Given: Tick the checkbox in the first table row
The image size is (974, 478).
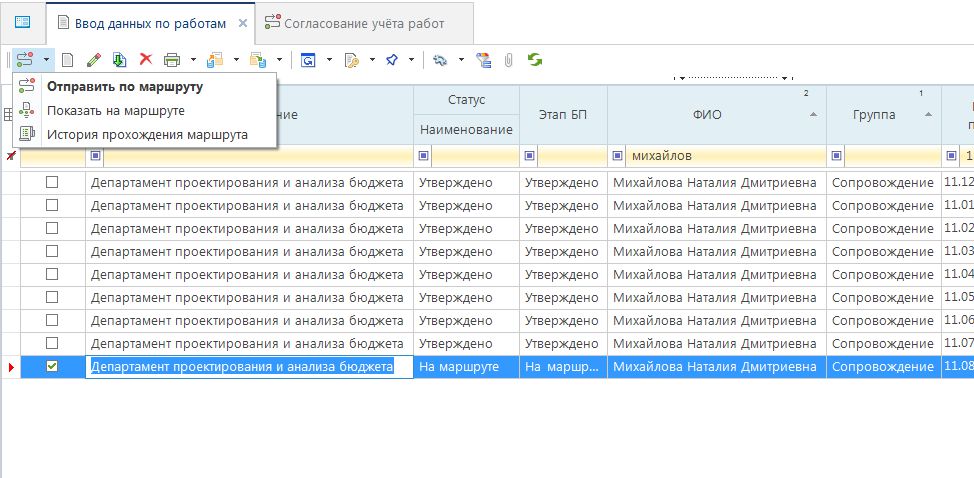Looking at the screenshot, I should coord(52,182).
